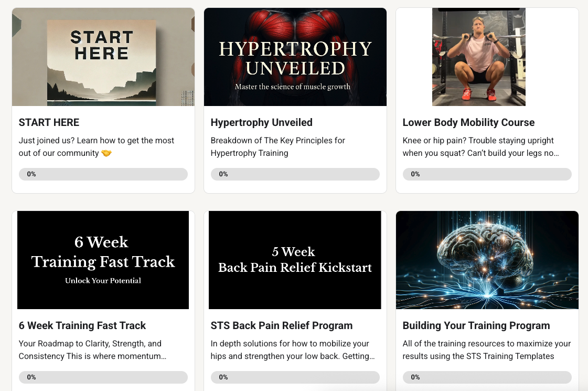Image resolution: width=588 pixels, height=391 pixels.
Task: Select the Lower Body Mobility Course title
Action: point(468,122)
